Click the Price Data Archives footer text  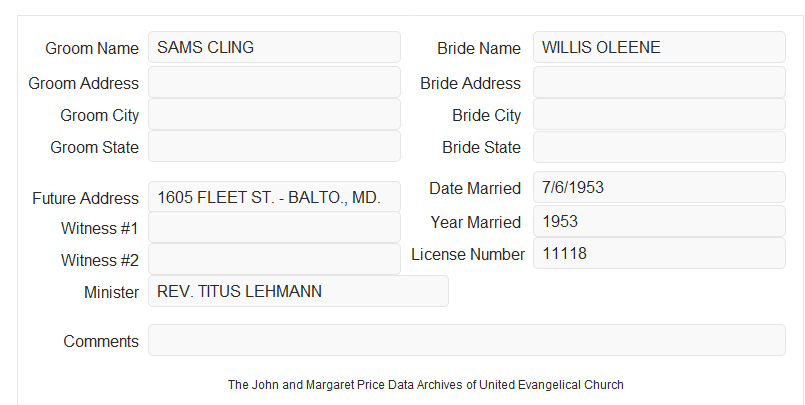point(426,385)
